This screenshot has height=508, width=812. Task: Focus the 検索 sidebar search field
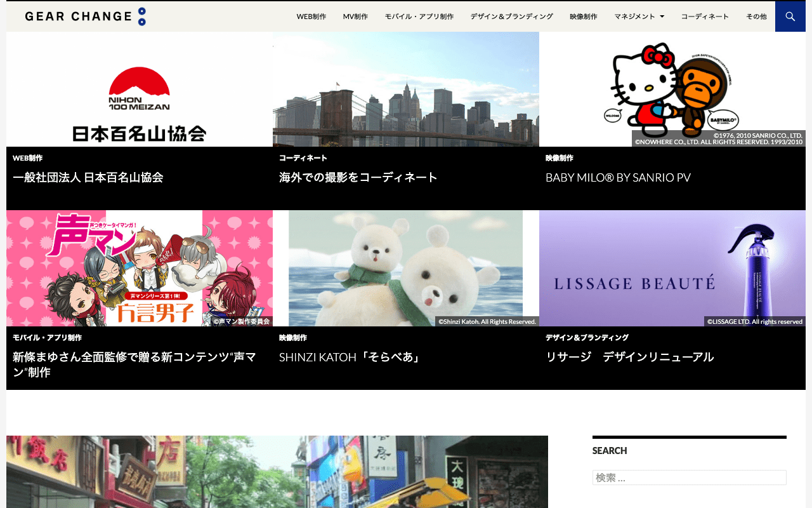689,478
